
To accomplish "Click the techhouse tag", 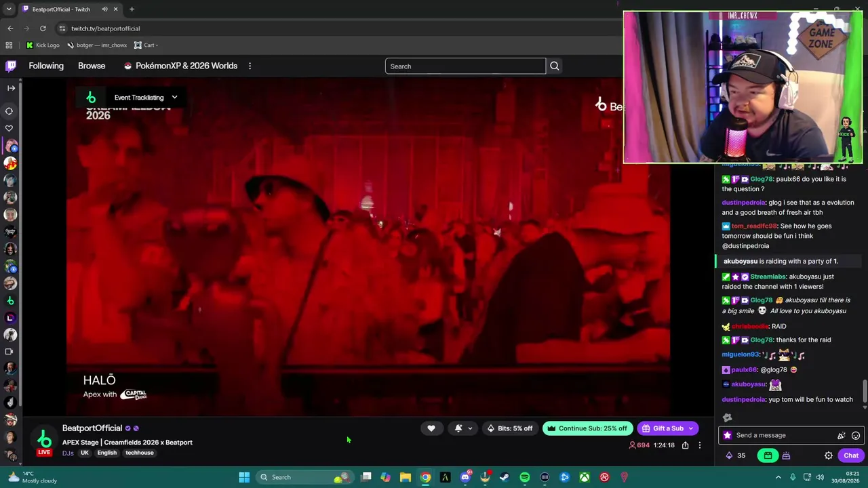I will tap(140, 453).
